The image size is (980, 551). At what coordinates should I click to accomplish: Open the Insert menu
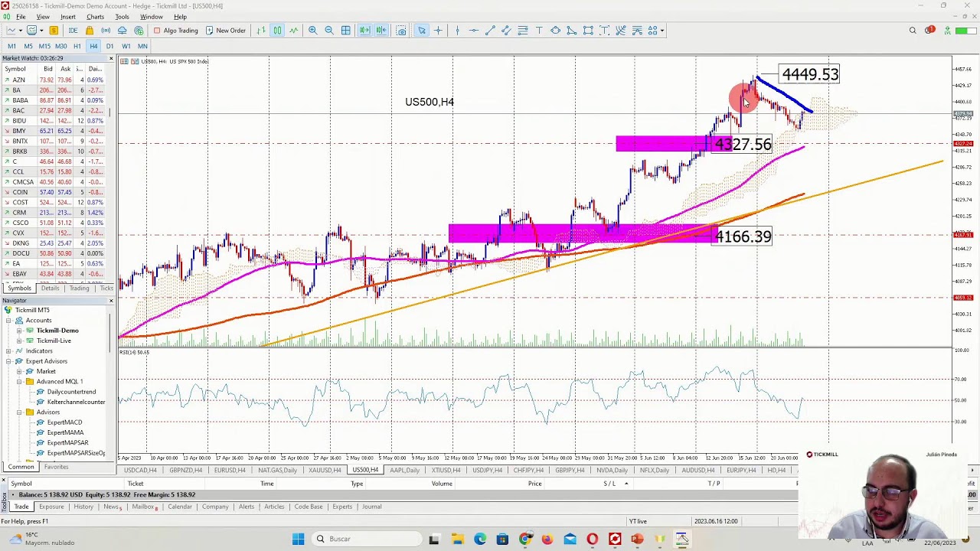click(x=68, y=17)
